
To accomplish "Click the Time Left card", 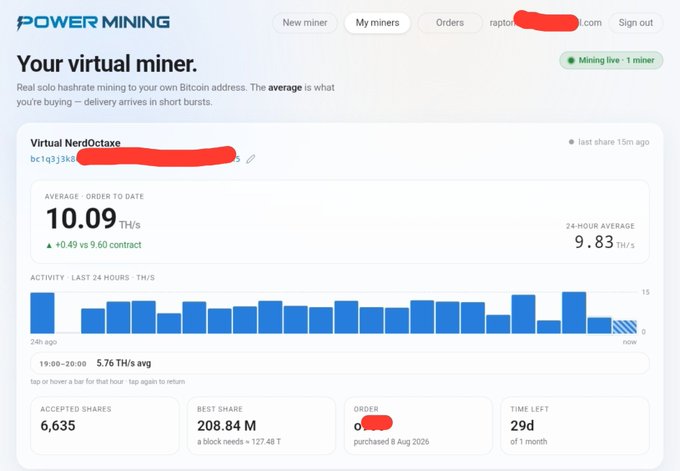I will [575, 425].
